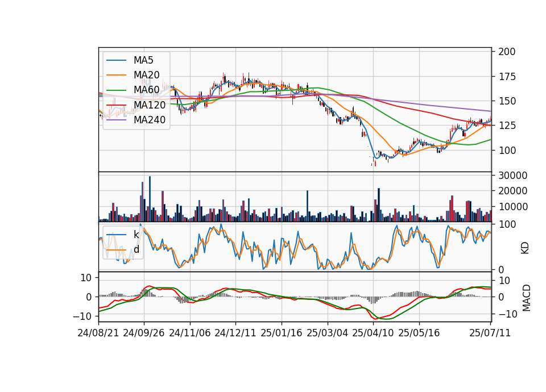This screenshot has width=546, height=392.
Task: Click the MACD axis title
Action: click(x=527, y=298)
